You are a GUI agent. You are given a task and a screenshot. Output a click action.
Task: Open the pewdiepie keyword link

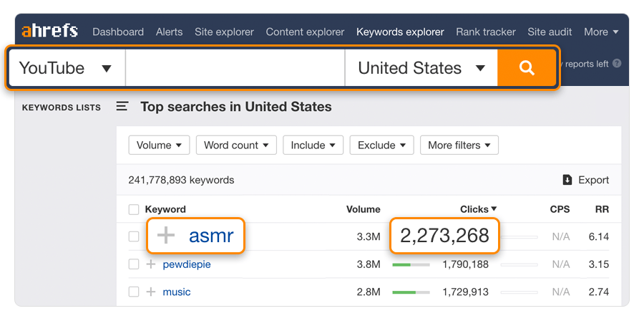point(187,264)
